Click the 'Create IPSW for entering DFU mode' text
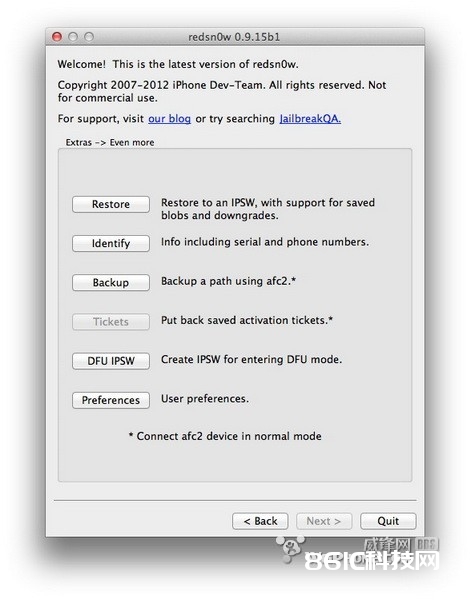Viewport: 470px width, 600px height. (x=251, y=360)
